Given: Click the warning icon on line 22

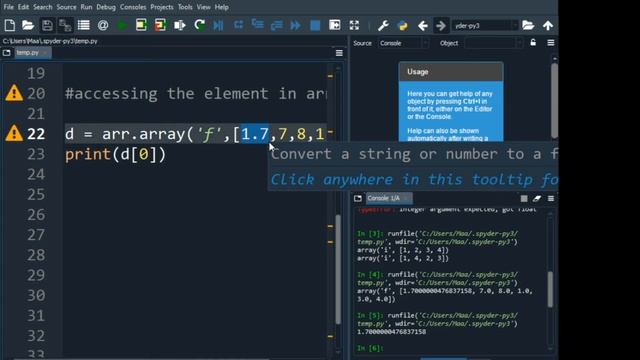Looking at the screenshot, I should click(x=14, y=133).
